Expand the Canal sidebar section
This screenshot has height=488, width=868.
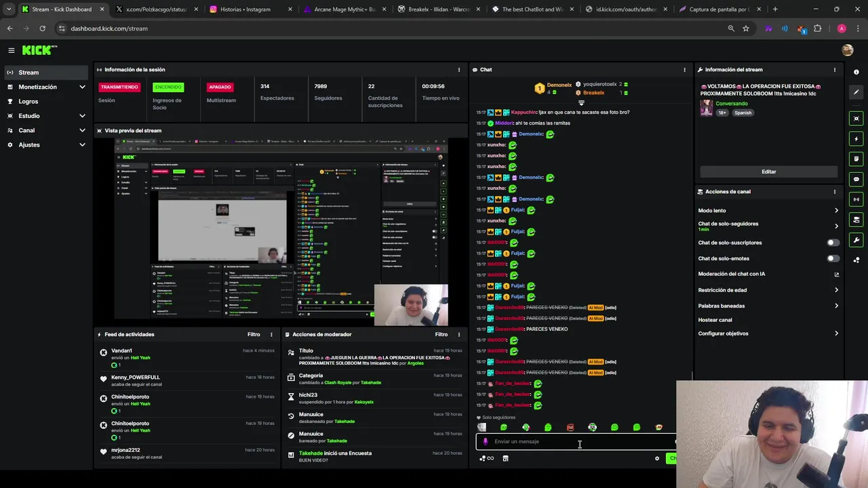tap(82, 130)
